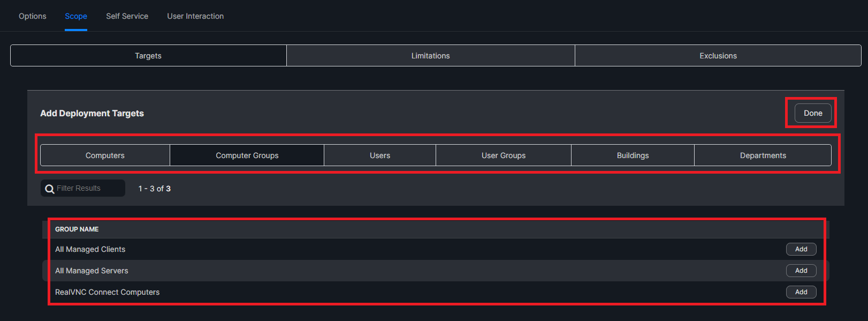Image resolution: width=868 pixels, height=321 pixels.
Task: Open the Self Service tab
Action: pos(127,16)
